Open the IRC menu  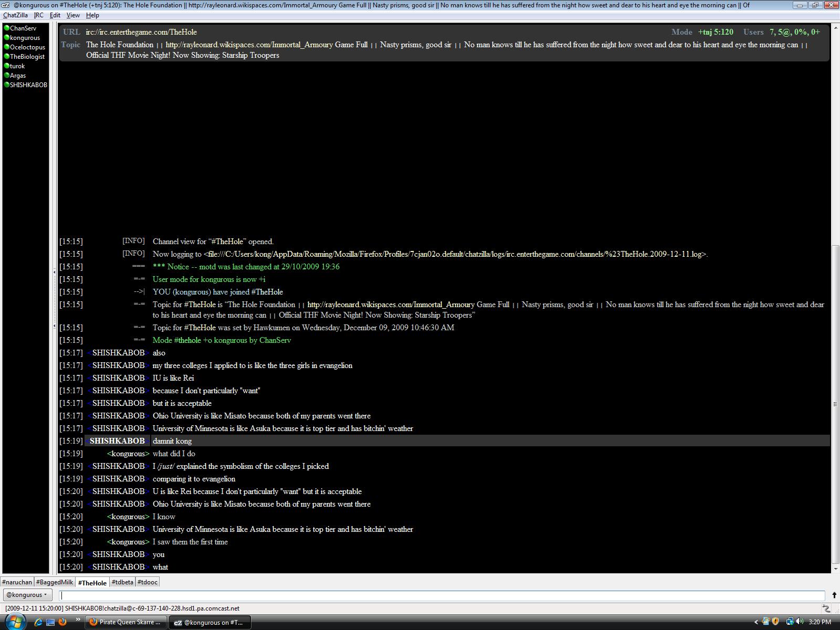point(39,15)
